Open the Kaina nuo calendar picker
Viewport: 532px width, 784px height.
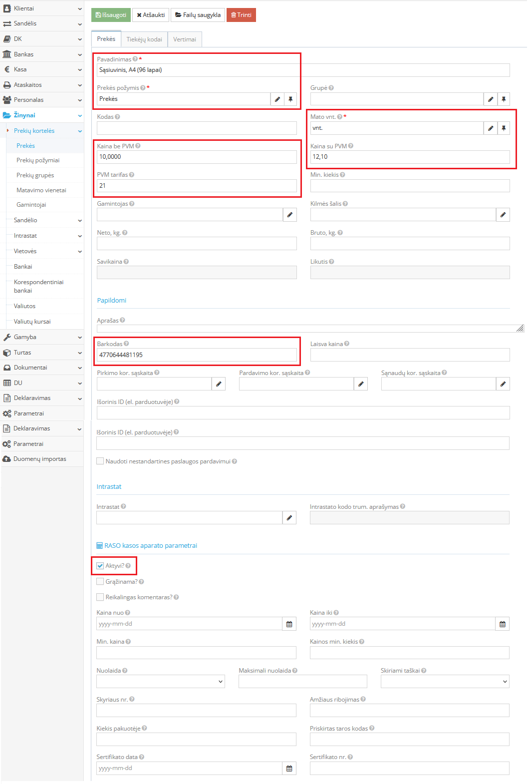point(289,624)
